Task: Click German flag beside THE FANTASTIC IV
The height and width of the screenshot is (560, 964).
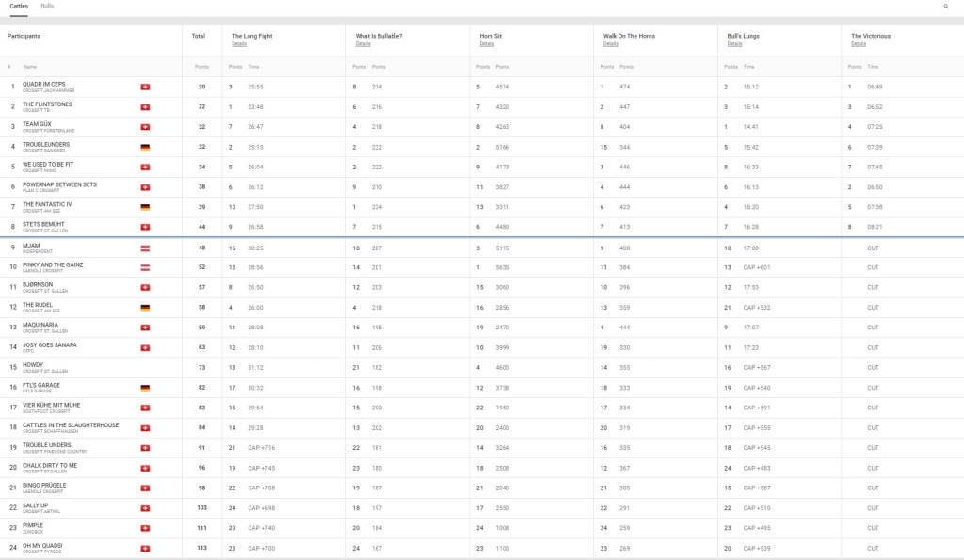Action: click(x=145, y=207)
